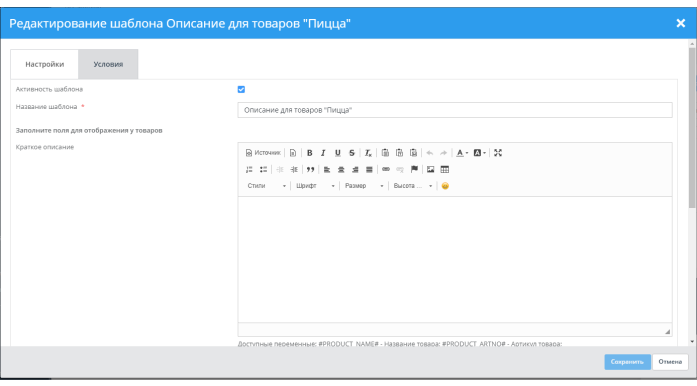This screenshot has height=386, width=697.
Task: Open the Стили dropdown
Action: point(266,186)
